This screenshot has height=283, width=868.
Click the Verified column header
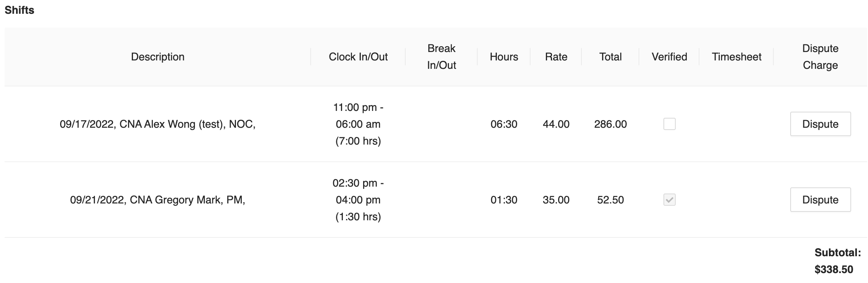point(669,57)
